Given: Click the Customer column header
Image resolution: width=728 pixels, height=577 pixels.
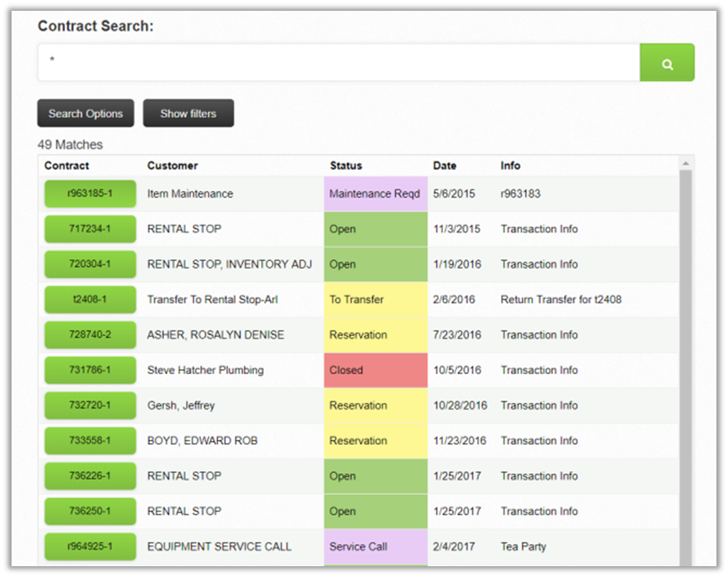Looking at the screenshot, I should pos(172,166).
